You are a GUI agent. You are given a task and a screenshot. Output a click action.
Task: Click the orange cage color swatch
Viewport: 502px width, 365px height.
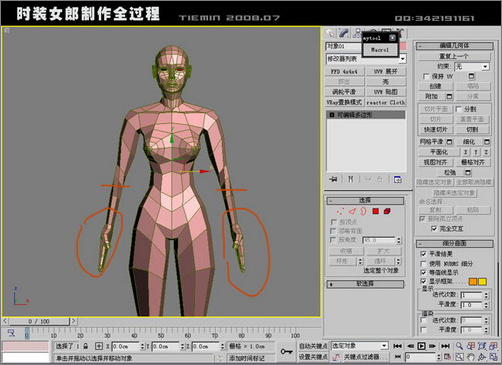(x=473, y=282)
